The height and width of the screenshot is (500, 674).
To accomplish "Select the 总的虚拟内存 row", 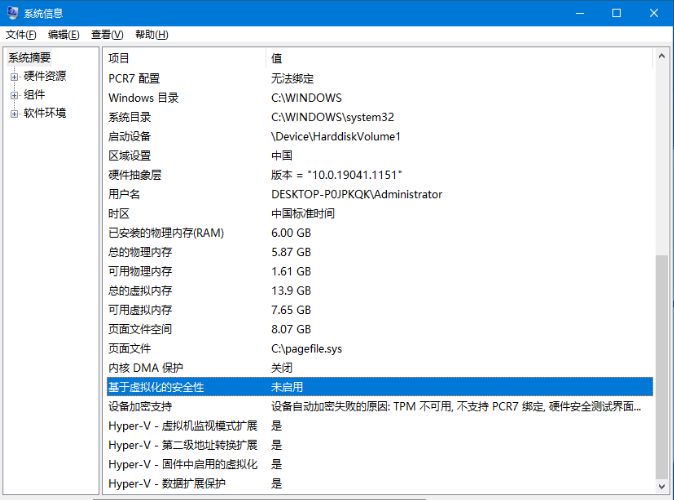I will coord(380,291).
